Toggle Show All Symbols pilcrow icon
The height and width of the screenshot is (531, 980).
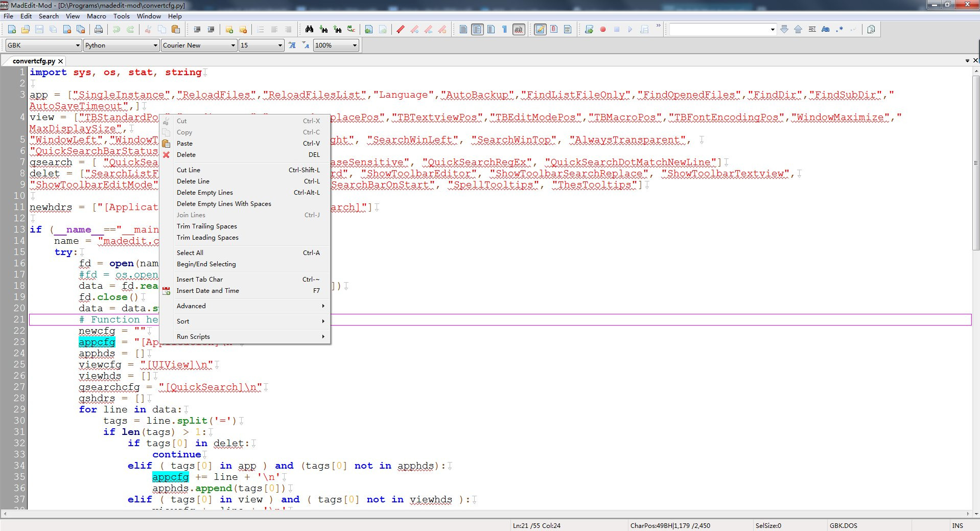click(x=504, y=30)
